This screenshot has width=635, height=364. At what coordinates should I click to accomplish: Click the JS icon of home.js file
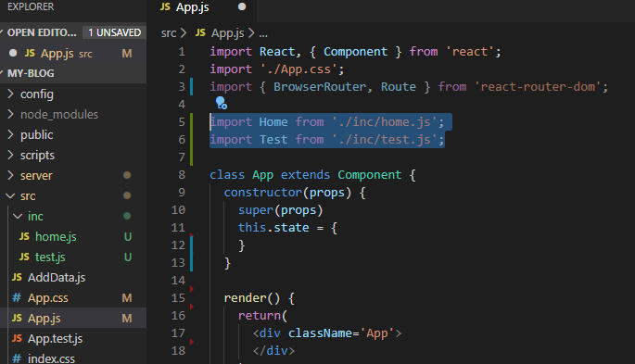tap(24, 236)
